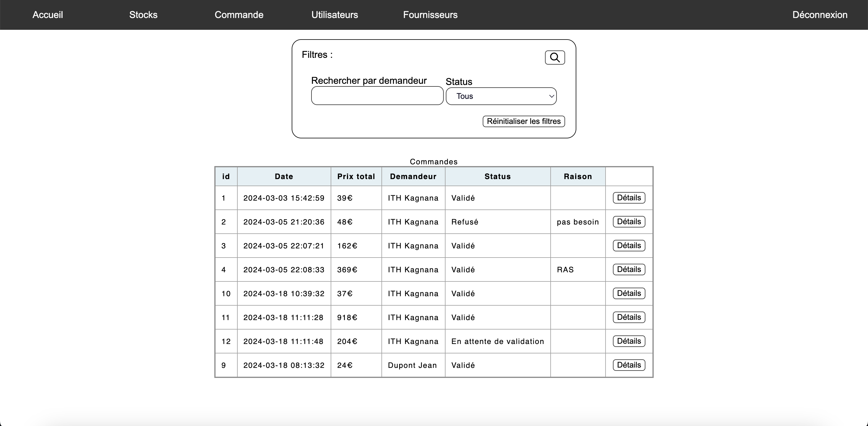The height and width of the screenshot is (426, 868).
Task: Show Détails of order 4 with reason RAS
Action: click(629, 269)
